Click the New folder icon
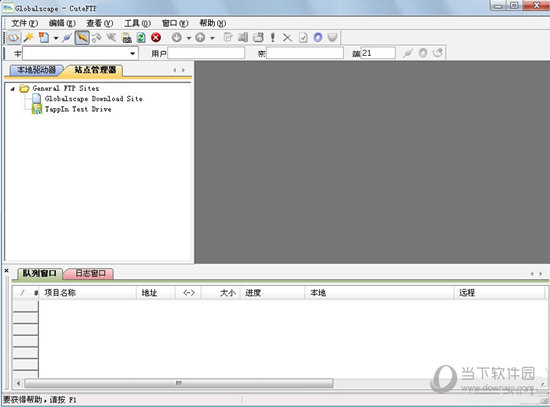The width and height of the screenshot is (550, 407). (x=258, y=37)
